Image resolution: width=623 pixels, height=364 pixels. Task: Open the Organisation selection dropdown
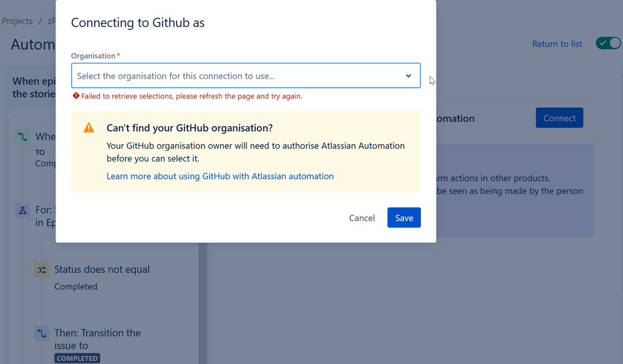246,75
